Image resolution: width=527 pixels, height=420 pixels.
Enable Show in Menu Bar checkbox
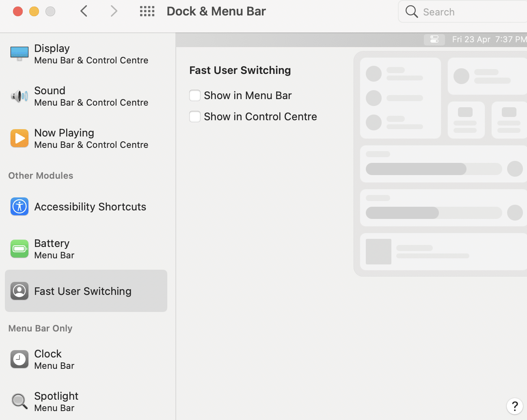click(x=195, y=95)
